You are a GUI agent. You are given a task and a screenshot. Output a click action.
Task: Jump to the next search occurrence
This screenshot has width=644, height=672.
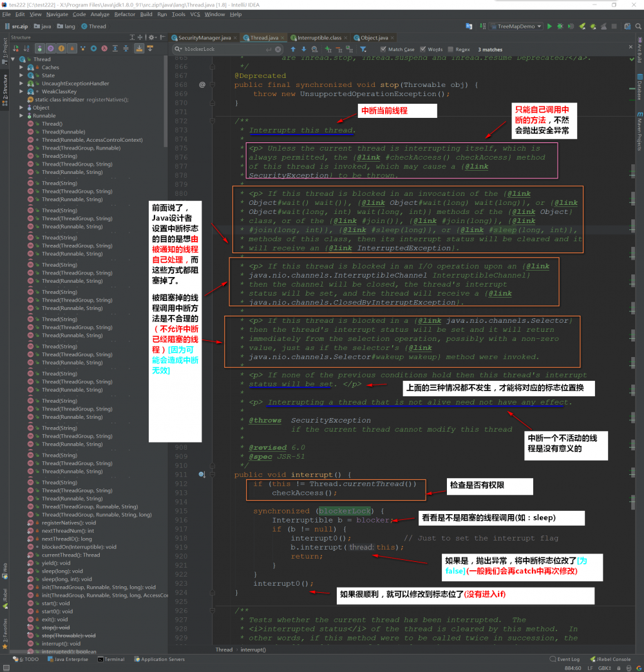(x=303, y=49)
